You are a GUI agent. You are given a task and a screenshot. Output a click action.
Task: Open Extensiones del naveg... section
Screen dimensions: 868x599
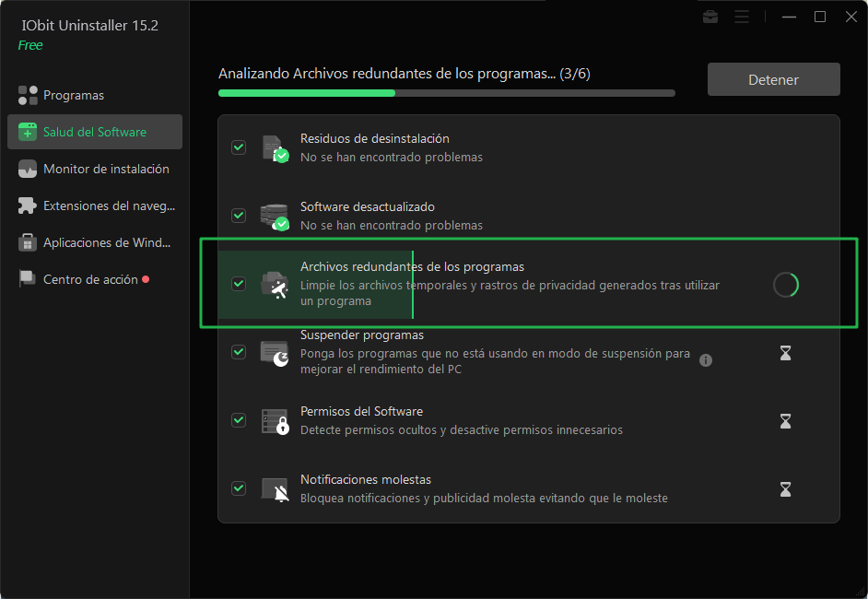pos(95,206)
